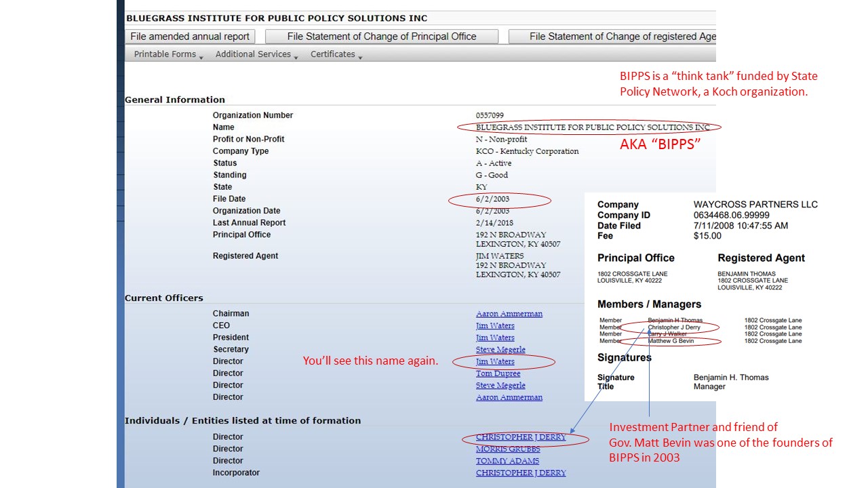Expand the Additional Services dropdown
The height and width of the screenshot is (488, 868).
click(256, 54)
